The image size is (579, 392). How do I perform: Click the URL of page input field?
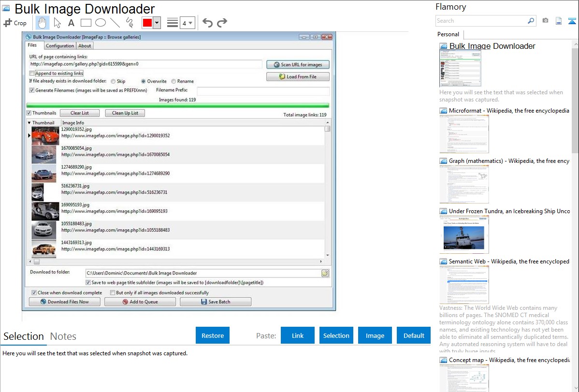[x=146, y=64]
